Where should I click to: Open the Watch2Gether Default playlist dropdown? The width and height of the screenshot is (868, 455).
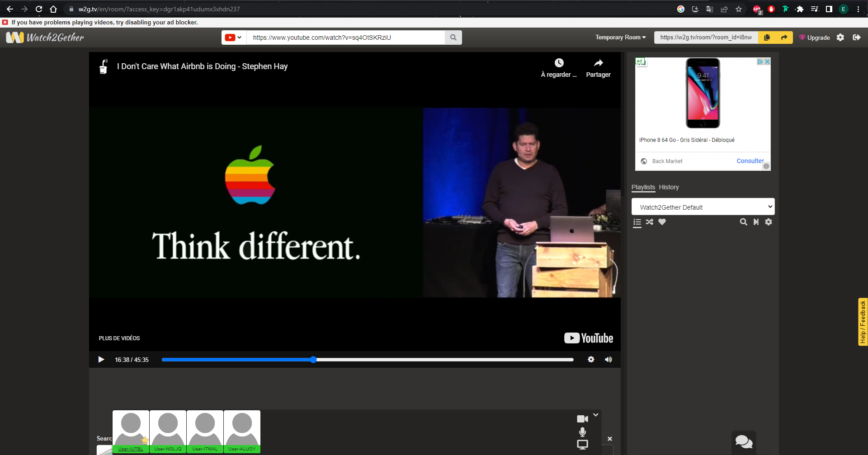tap(703, 207)
